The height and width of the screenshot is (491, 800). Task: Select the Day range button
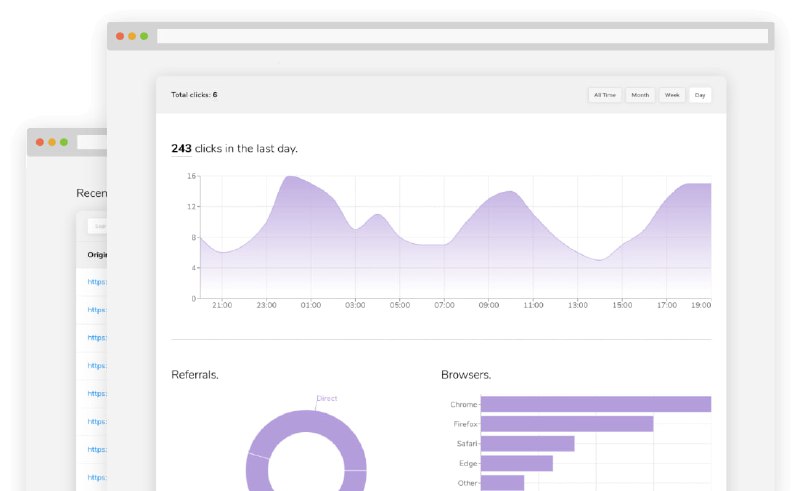point(700,95)
